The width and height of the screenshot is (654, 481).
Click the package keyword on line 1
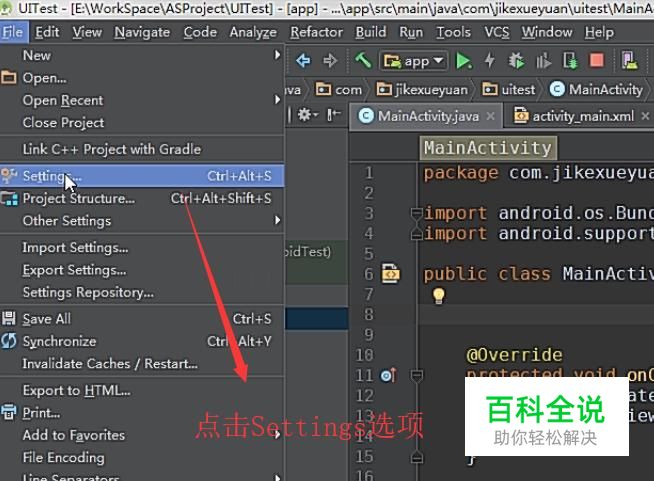click(x=461, y=173)
